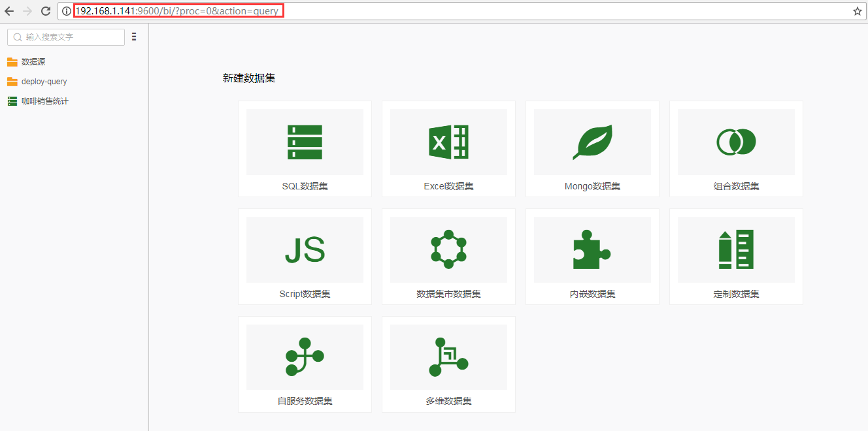Select the Mongo数据集 leaf icon
Viewport: 868px width, 431px height.
pyautogui.click(x=592, y=142)
